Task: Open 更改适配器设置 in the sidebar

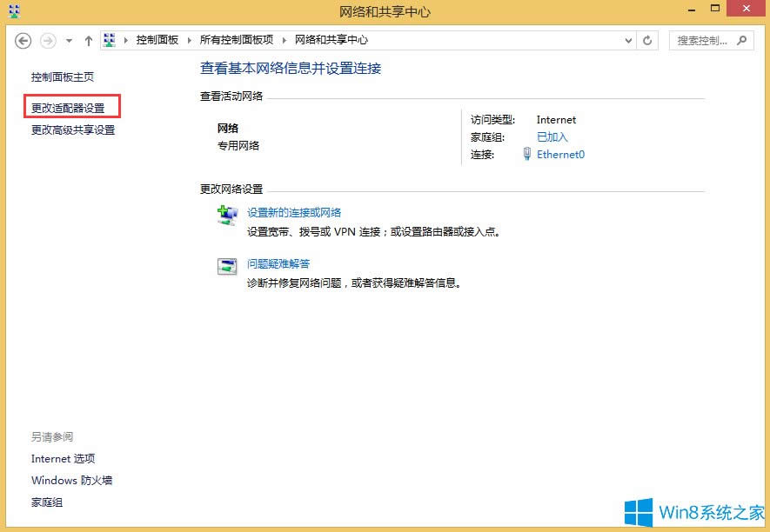Action: [69, 106]
